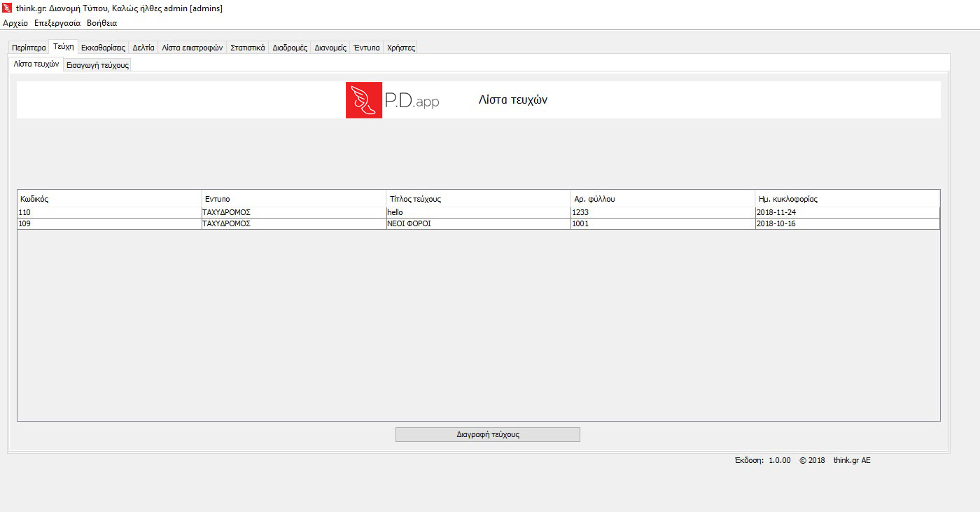Open the Διαδρομές tab
Image resolution: width=980 pixels, height=512 pixels.
pyautogui.click(x=290, y=48)
